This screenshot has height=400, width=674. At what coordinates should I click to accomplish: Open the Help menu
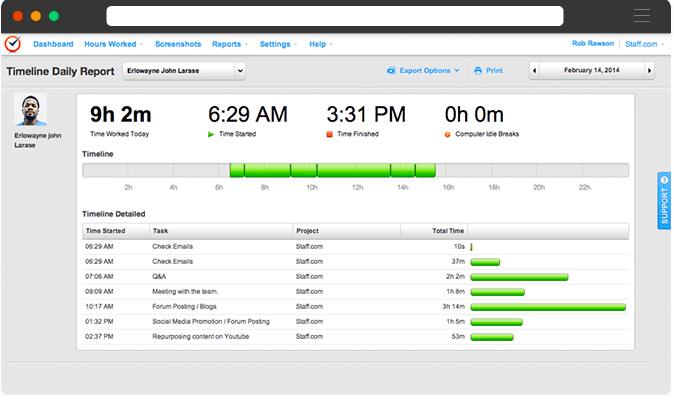pyautogui.click(x=321, y=44)
